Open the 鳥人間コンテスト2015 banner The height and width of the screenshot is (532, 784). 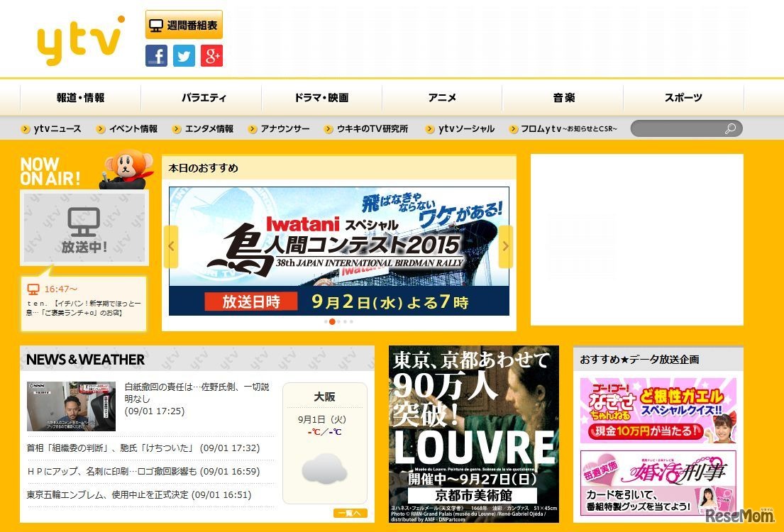pos(339,251)
